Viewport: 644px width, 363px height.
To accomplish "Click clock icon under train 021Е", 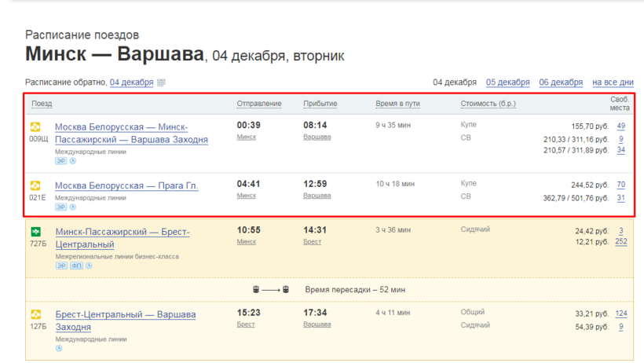I will 73,207.
